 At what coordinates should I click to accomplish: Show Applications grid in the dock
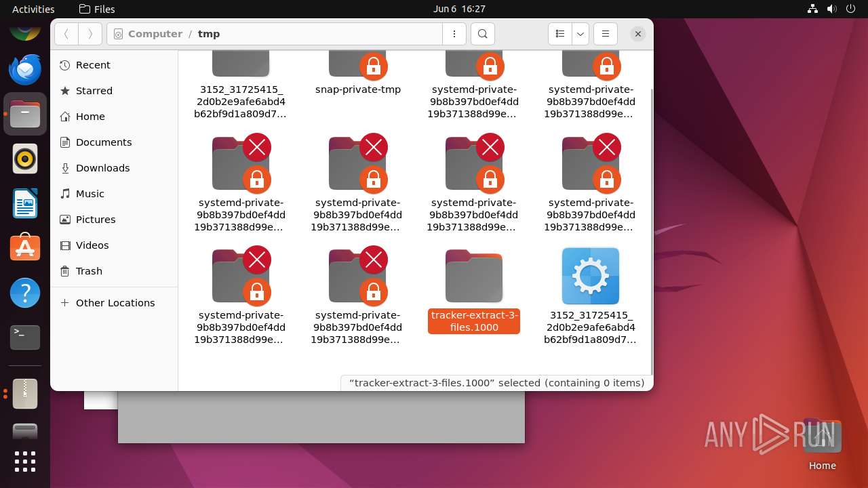[x=25, y=462]
